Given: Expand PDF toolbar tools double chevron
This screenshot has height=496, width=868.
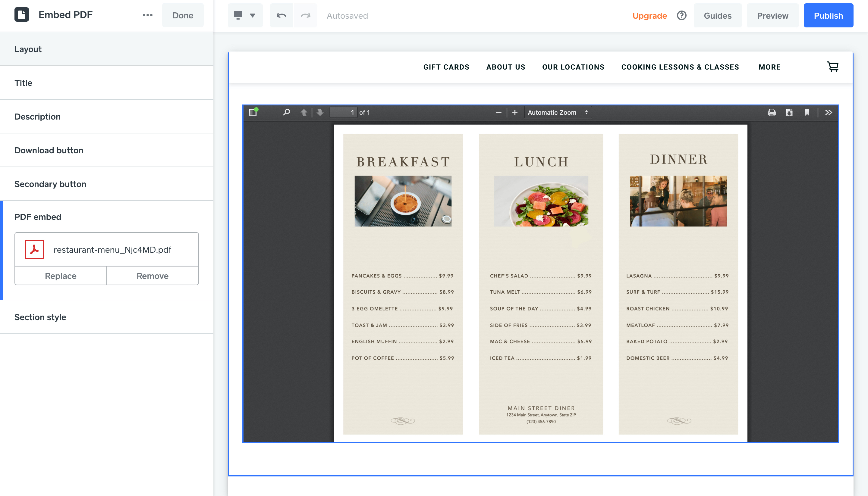Looking at the screenshot, I should pos(829,112).
